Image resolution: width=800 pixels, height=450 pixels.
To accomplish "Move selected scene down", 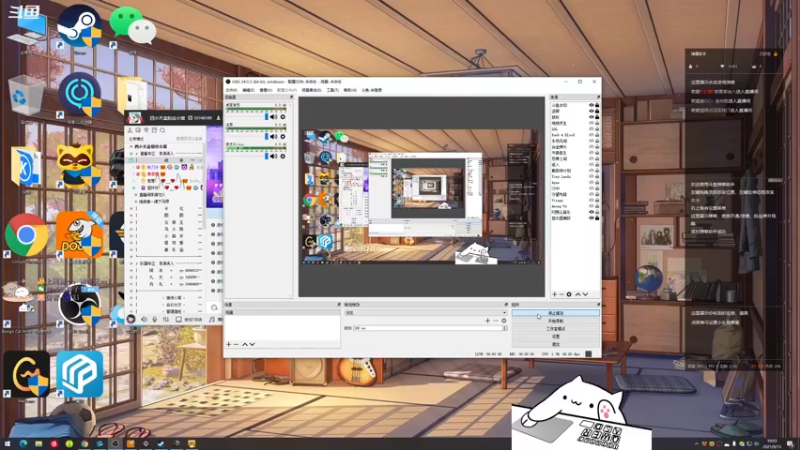I will tap(252, 344).
